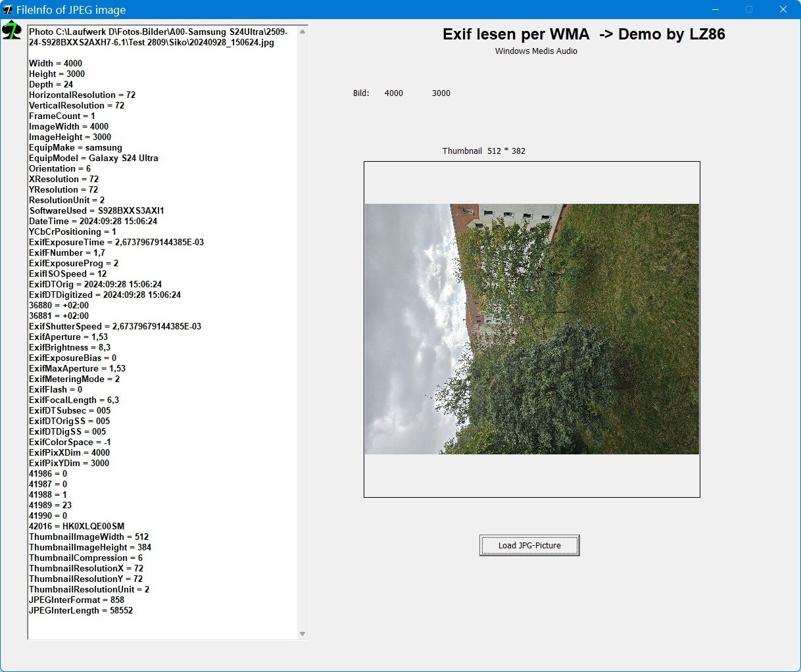Close the FileInfo of JPEG image window
This screenshot has width=801, height=672.
tap(783, 9)
